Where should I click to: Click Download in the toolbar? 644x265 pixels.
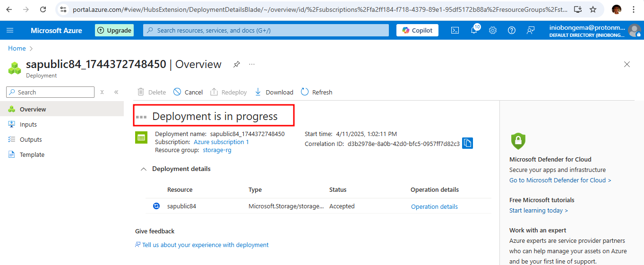[x=274, y=92]
